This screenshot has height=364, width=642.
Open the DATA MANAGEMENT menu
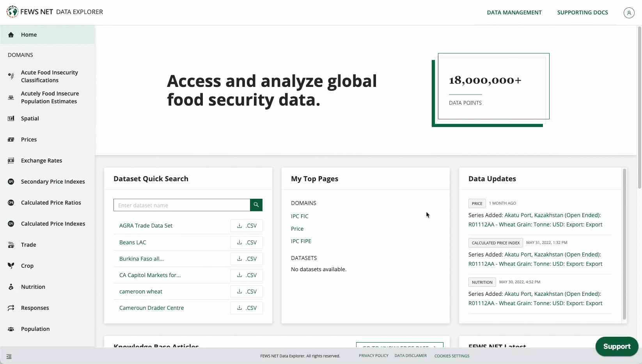(514, 12)
